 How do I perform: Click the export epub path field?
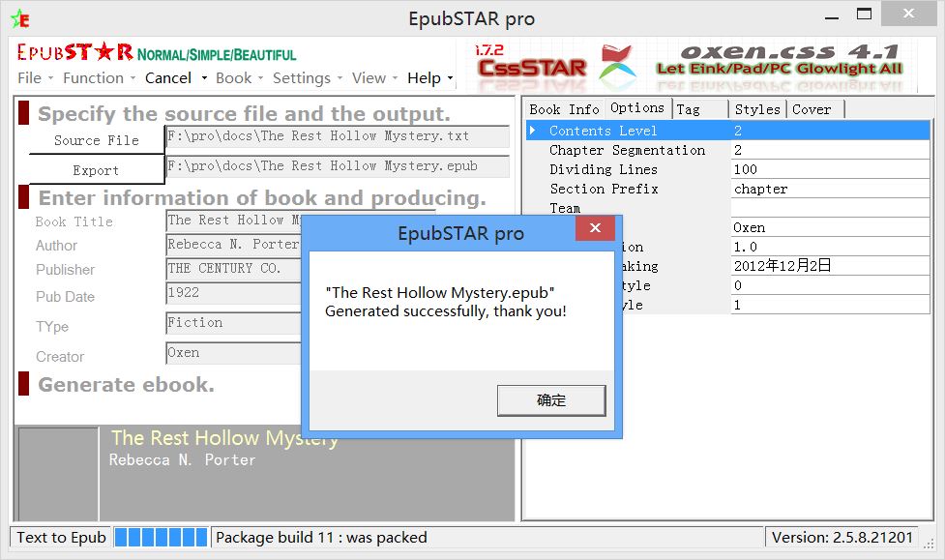point(338,166)
